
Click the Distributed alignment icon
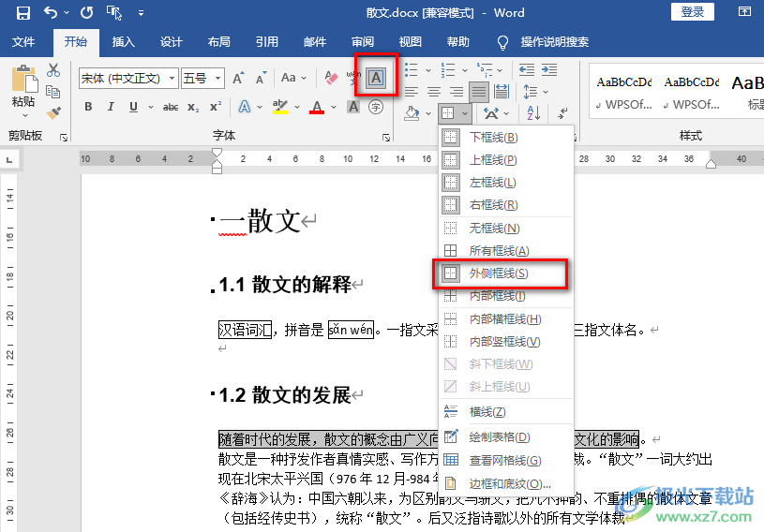pos(501,92)
